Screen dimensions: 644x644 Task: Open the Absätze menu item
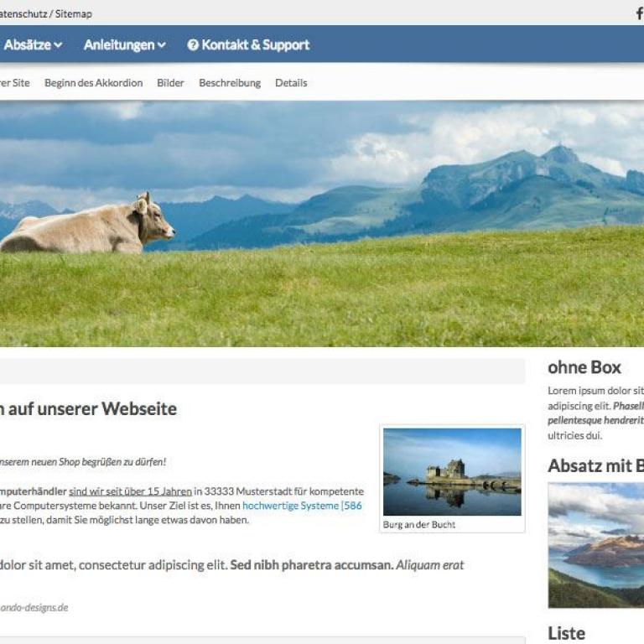pos(32,44)
